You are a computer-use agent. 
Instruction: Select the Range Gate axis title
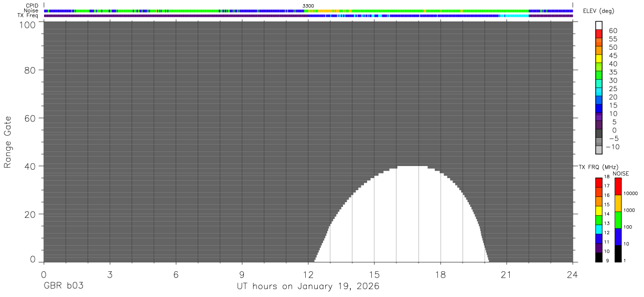[8, 142]
